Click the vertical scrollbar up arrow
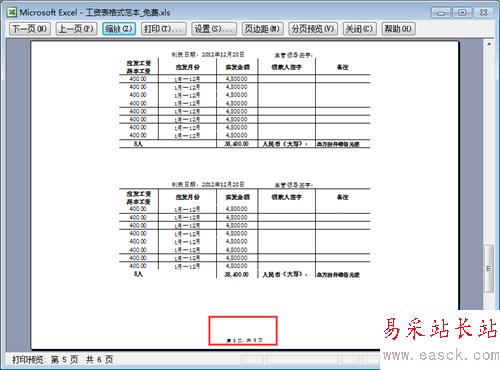 [489, 44]
